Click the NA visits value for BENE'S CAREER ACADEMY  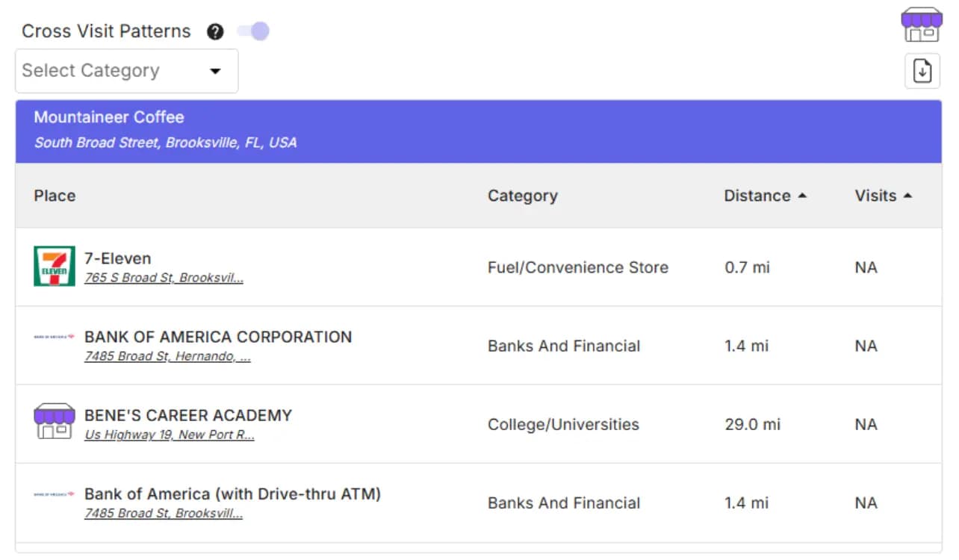pos(866,424)
